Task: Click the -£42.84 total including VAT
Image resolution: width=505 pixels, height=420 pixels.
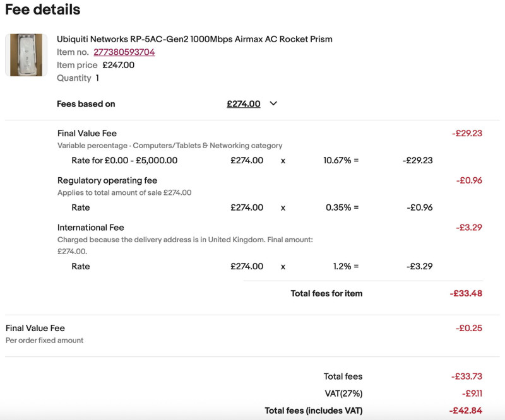Action: coord(466,411)
